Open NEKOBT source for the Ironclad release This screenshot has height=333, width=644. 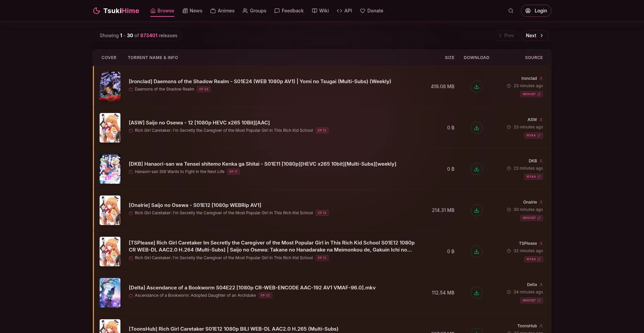531,94
